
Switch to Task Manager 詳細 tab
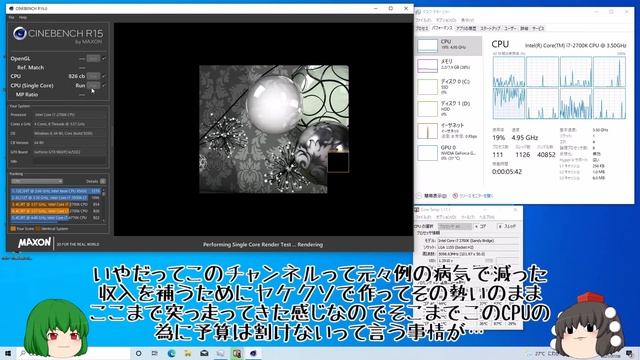pos(524,29)
